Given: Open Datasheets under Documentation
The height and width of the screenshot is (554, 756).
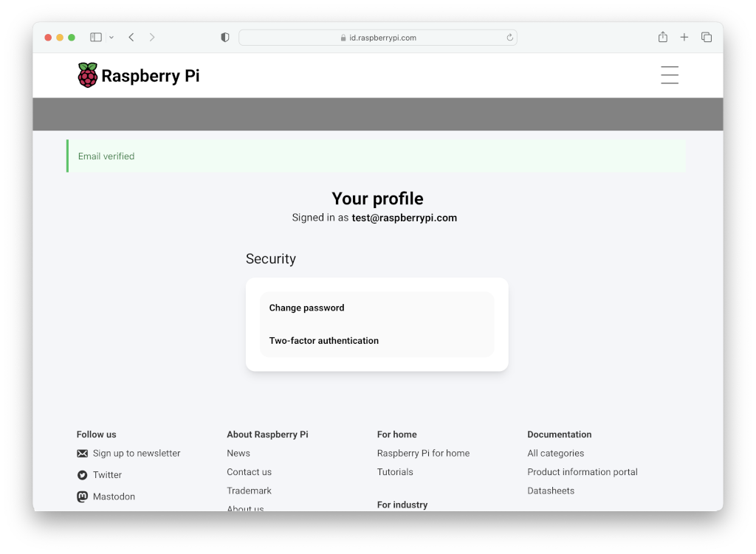Looking at the screenshot, I should point(551,491).
